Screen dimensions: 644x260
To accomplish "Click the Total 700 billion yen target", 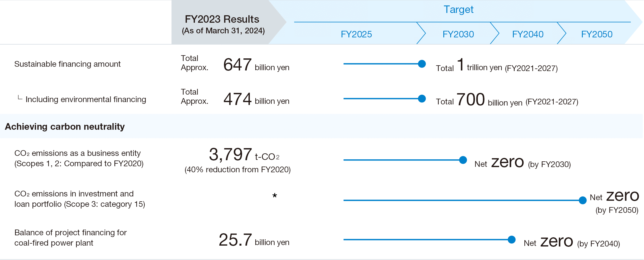I will click(507, 100).
